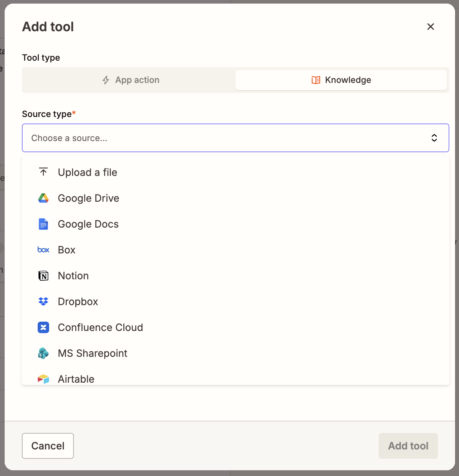Open the Choose a source dropdown
This screenshot has width=459, height=476.
[236, 138]
